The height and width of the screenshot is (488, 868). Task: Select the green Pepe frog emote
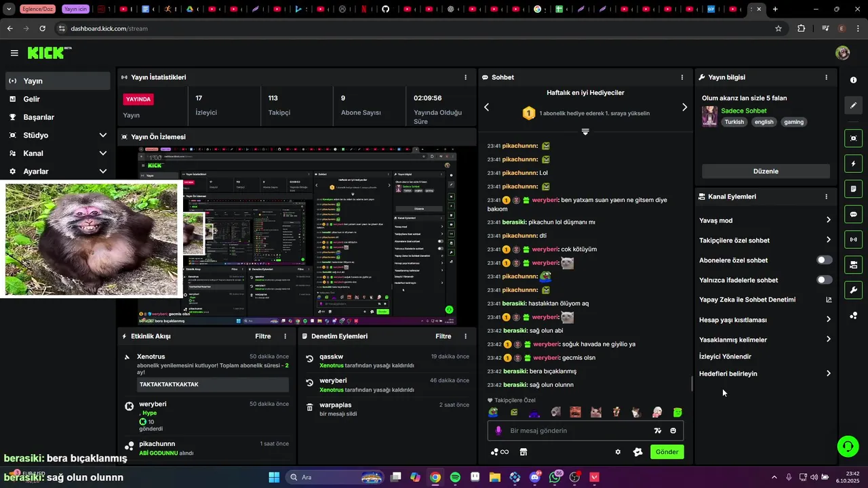[x=494, y=412]
